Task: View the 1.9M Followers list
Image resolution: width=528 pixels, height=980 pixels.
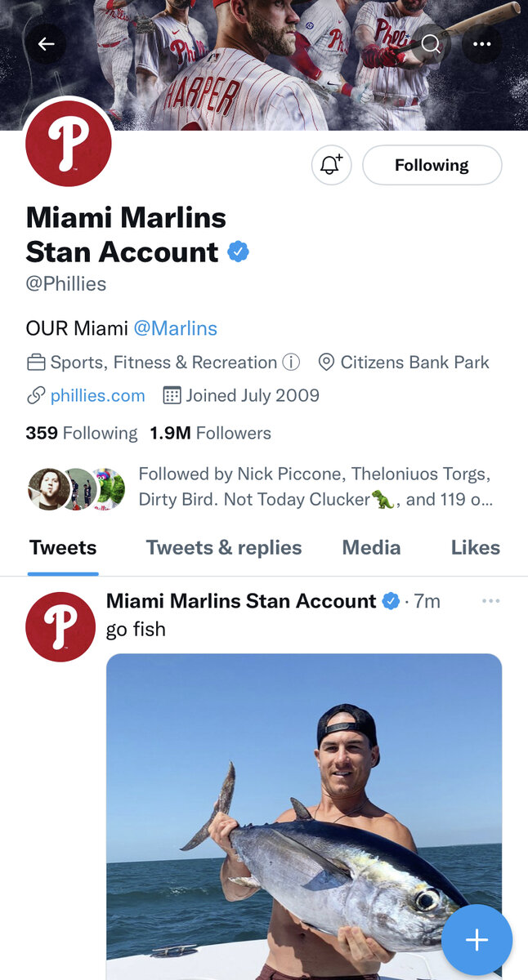Action: [x=210, y=433]
